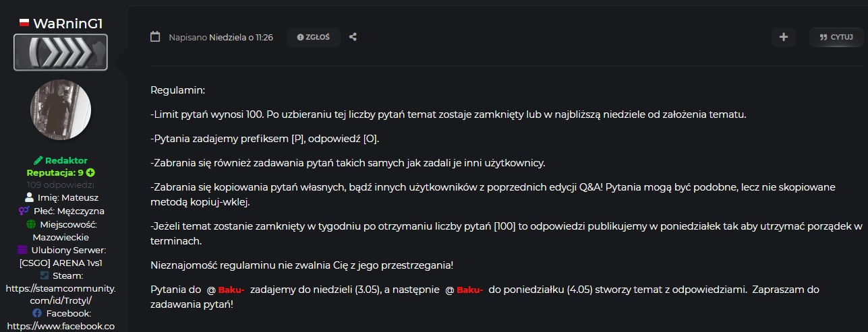The width and height of the screenshot is (868, 332).
Task: Toggle multi-quote with the plus button
Action: [x=783, y=37]
